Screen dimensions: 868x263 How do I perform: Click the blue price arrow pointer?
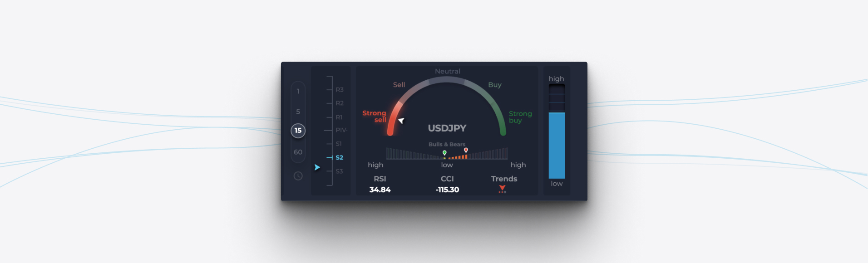pos(317,167)
